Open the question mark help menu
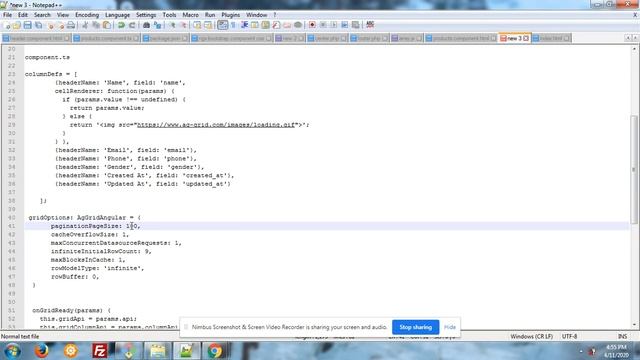Image resolution: width=640 pixels, height=360 pixels. 275,15
